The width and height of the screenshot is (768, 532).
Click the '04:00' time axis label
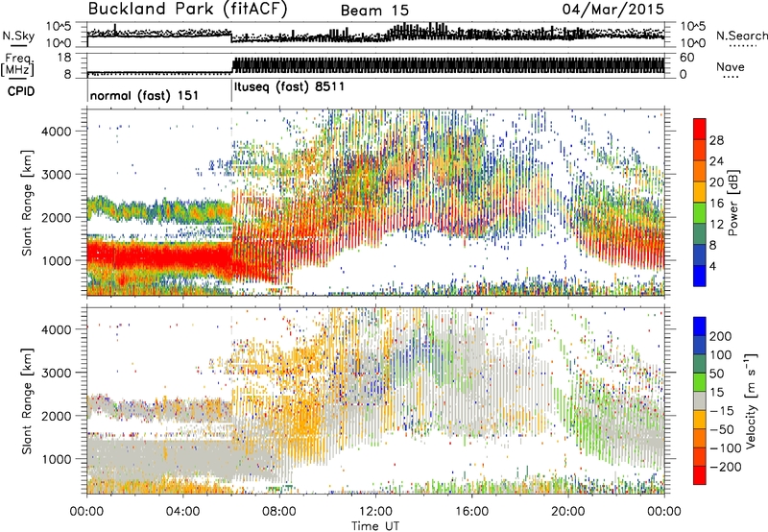coord(182,512)
